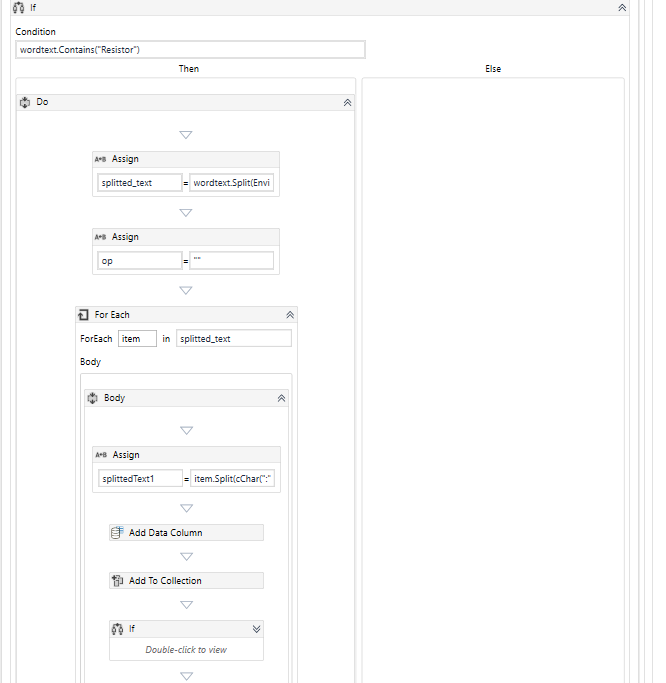
Task: Click the empty Else drop area
Action: (493, 379)
